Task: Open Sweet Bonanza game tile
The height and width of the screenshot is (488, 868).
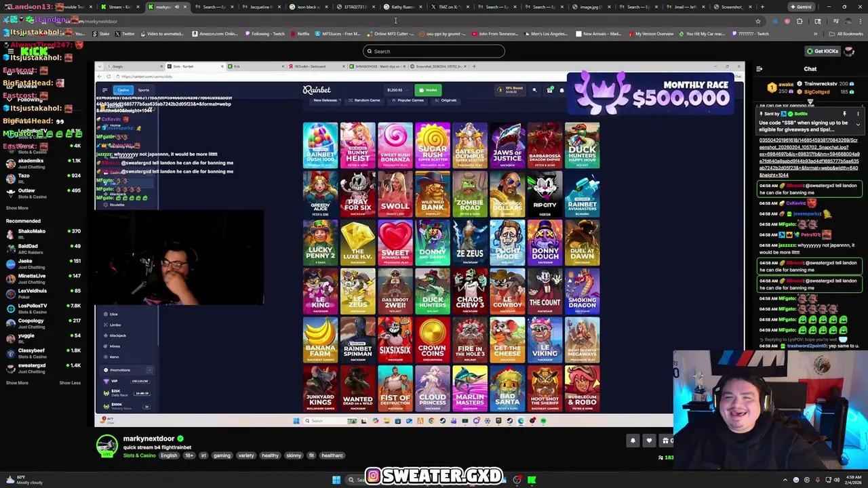Action: (395, 243)
